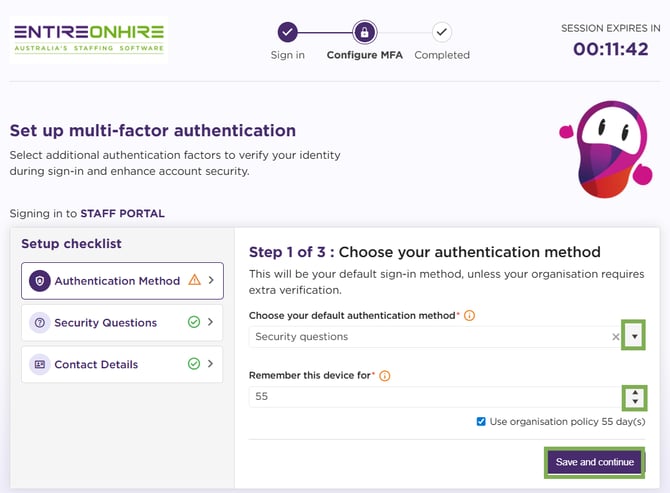Screen dimensions: 670x493
Task: Click the Contact Details card icon
Action: coord(40,365)
